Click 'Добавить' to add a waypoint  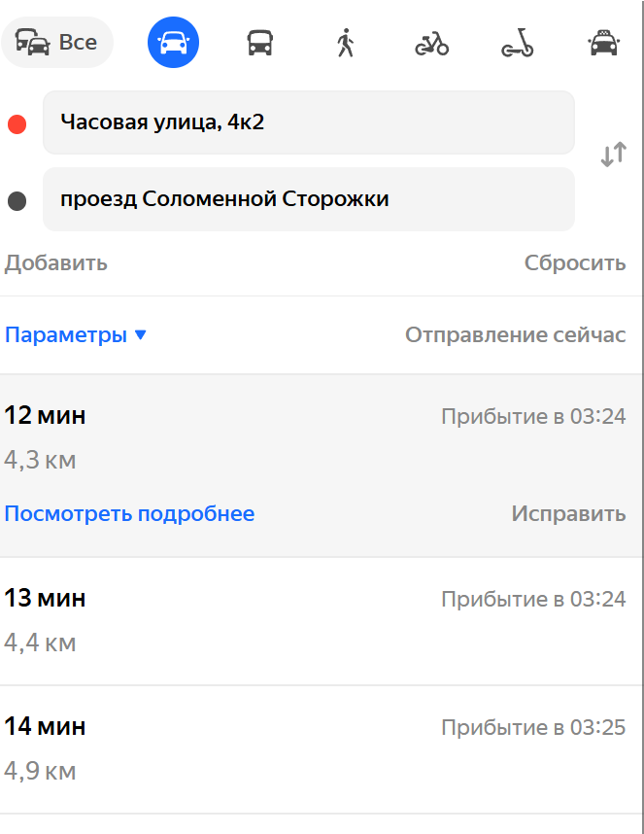56,262
